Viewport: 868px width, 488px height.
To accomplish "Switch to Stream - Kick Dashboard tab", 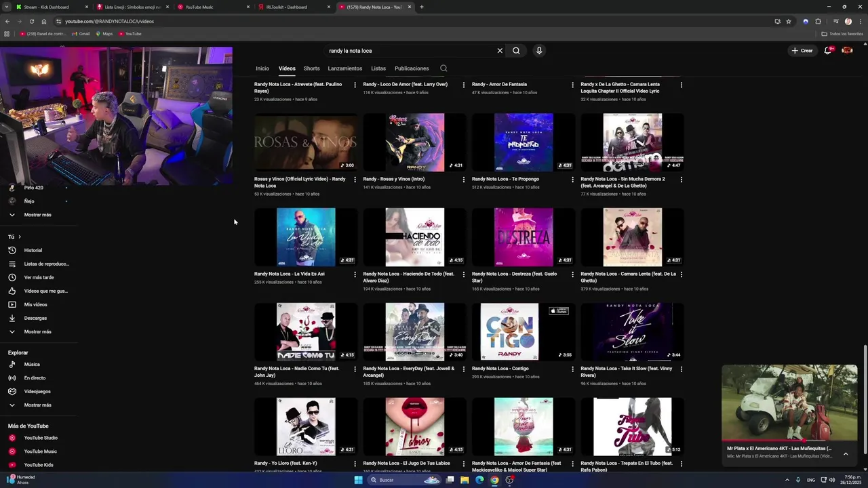I will pyautogui.click(x=51, y=7).
